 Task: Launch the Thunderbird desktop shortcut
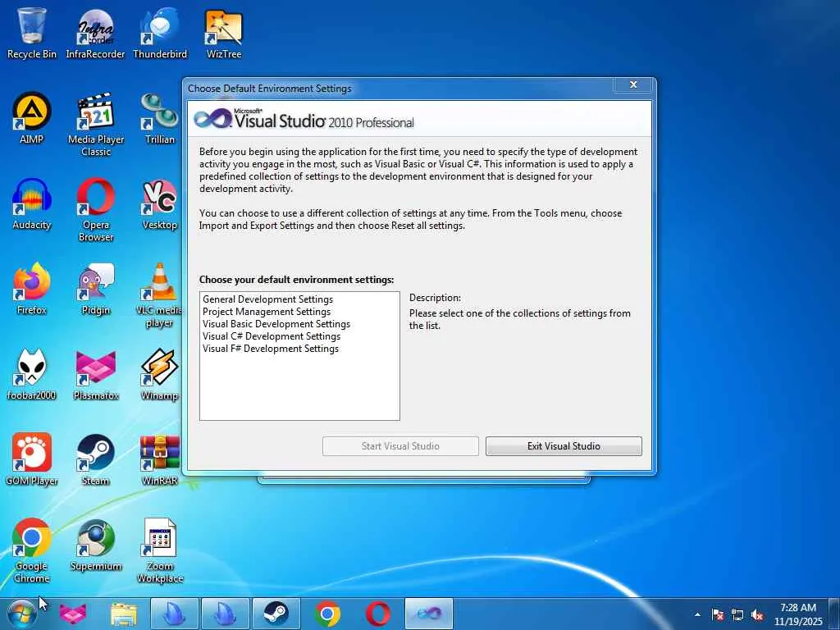coord(160,33)
